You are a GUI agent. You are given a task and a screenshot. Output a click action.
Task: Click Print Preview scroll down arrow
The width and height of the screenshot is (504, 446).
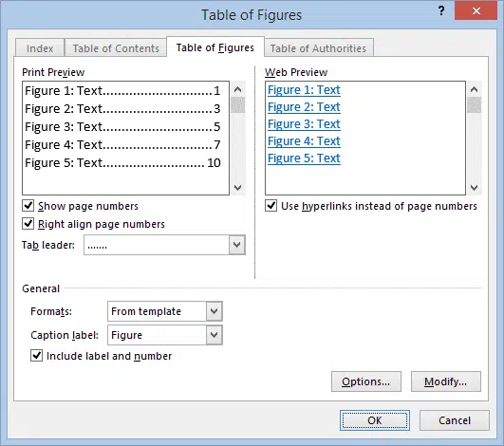click(238, 187)
